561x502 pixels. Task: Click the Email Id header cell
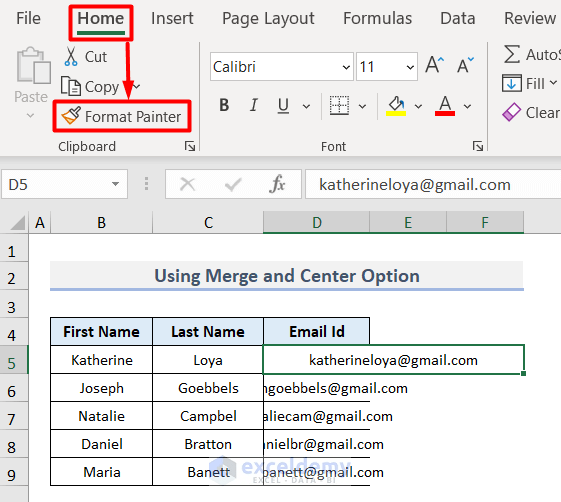(317, 331)
